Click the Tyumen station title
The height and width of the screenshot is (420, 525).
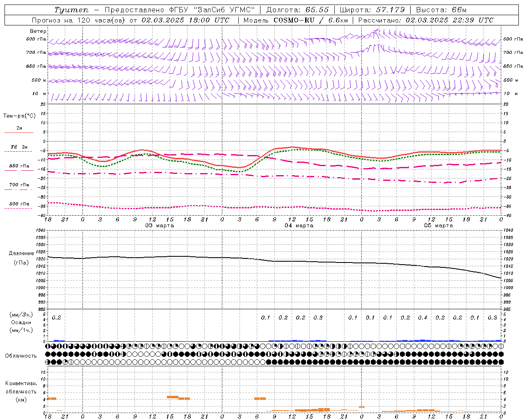tap(71, 10)
